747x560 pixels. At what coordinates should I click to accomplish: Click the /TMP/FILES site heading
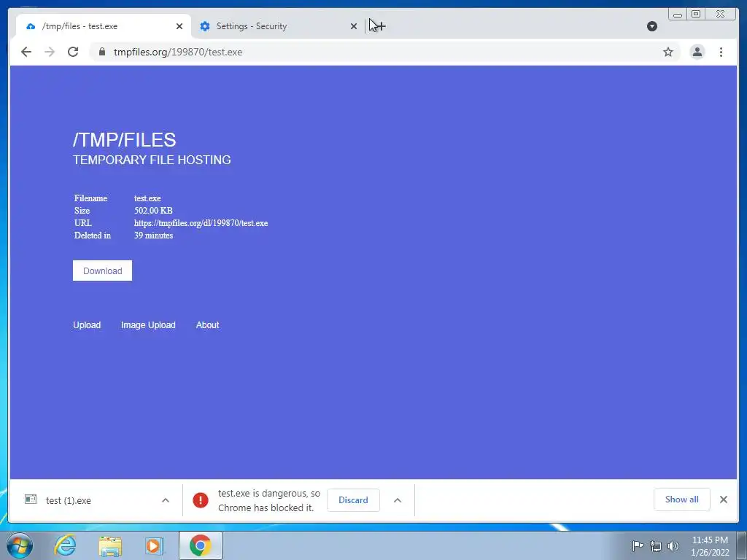(124, 139)
